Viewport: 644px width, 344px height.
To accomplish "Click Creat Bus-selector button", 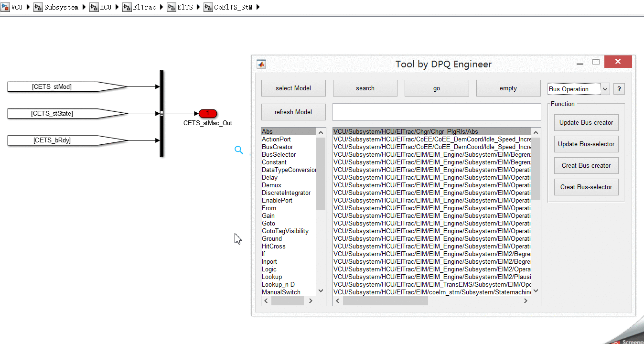I will [586, 187].
